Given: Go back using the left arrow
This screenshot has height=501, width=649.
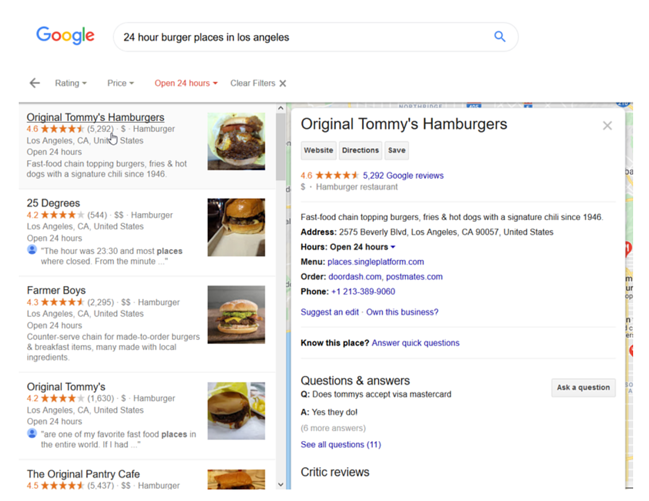Looking at the screenshot, I should [34, 83].
